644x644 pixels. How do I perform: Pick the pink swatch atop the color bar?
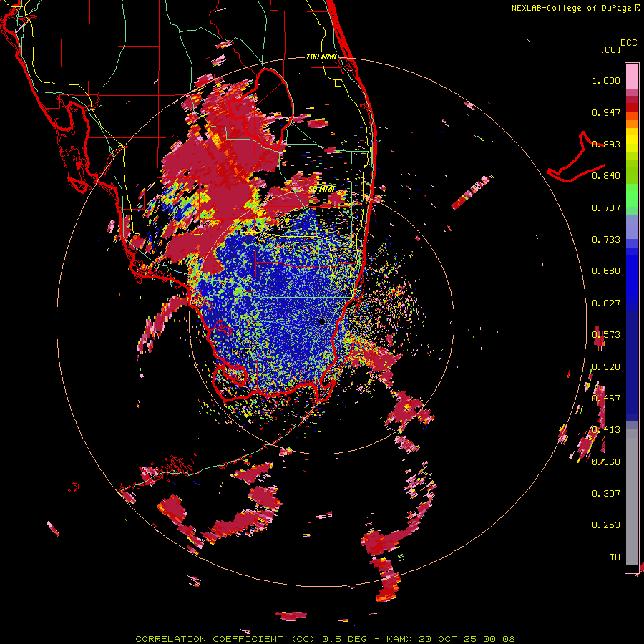632,76
